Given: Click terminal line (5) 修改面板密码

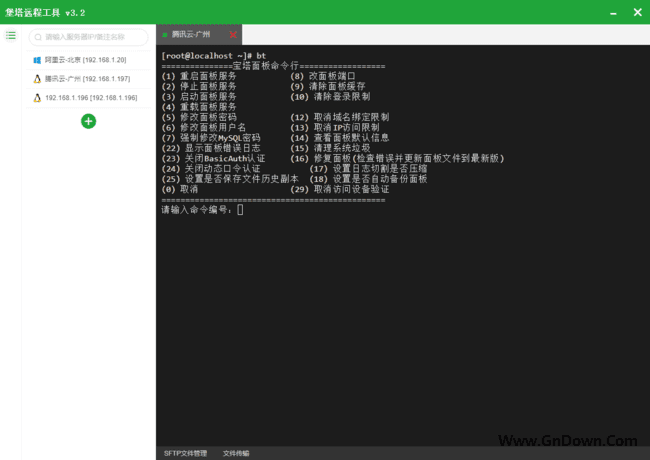Looking at the screenshot, I should tap(199, 117).
